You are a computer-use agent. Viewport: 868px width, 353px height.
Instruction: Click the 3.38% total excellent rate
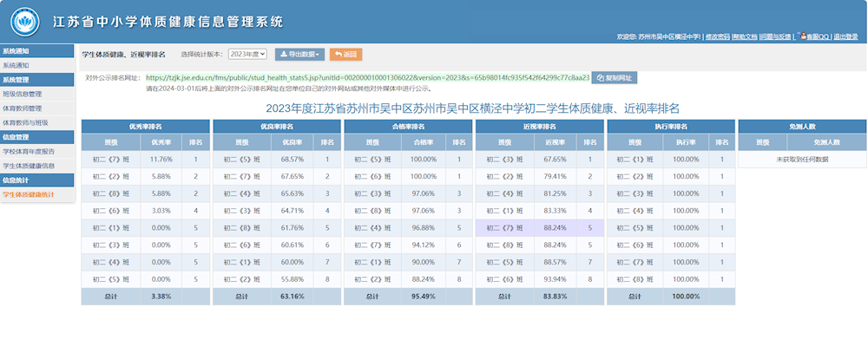(161, 296)
